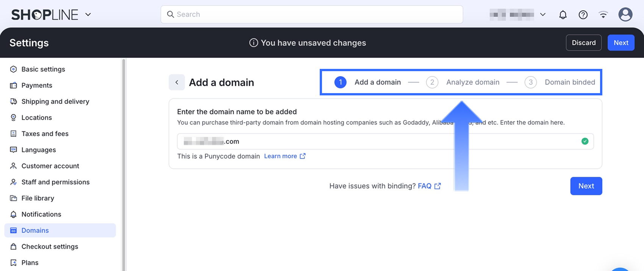The image size is (644, 271).
Task: Click the Discard button
Action: tap(583, 43)
